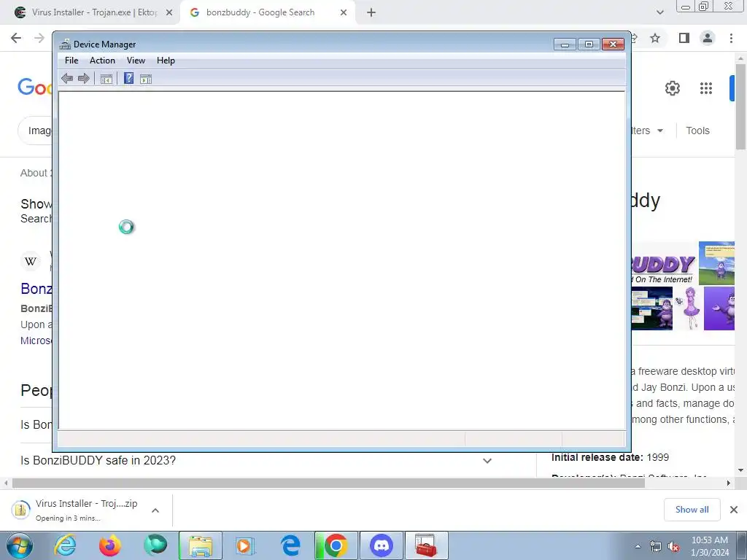Open the clock showing 10:53 AM
This screenshot has width=747, height=560.
709,546
